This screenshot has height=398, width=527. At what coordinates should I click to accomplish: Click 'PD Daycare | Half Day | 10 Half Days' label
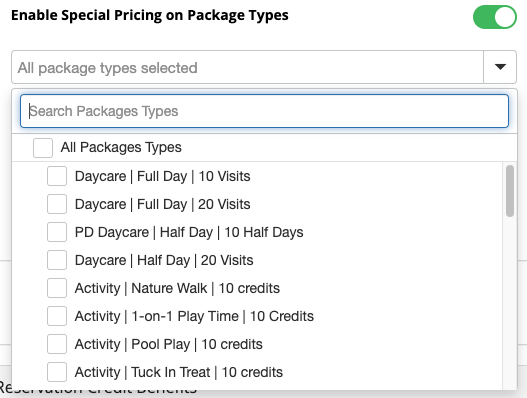pos(189,232)
